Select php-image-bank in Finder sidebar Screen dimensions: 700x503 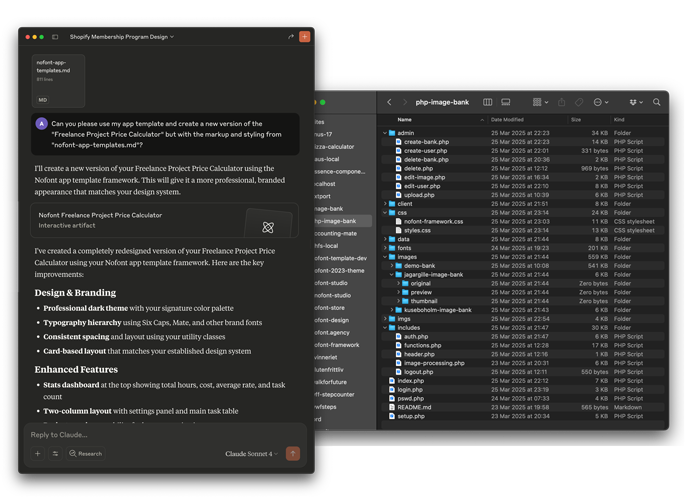pyautogui.click(x=343, y=221)
